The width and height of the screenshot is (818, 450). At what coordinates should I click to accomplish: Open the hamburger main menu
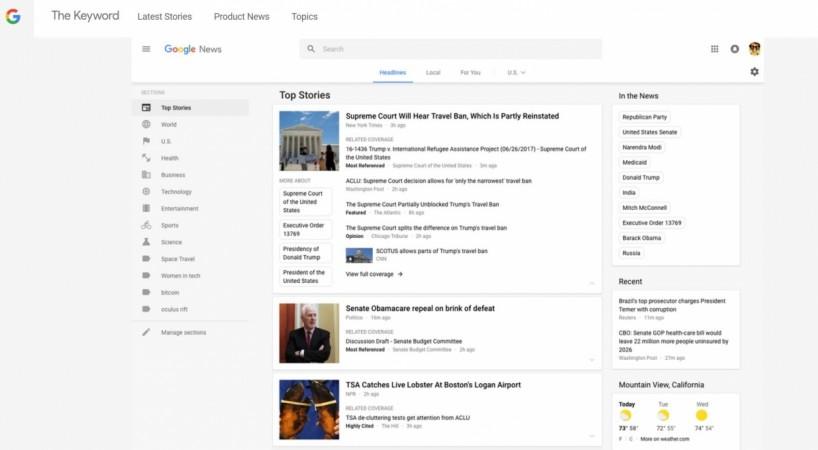pos(146,49)
